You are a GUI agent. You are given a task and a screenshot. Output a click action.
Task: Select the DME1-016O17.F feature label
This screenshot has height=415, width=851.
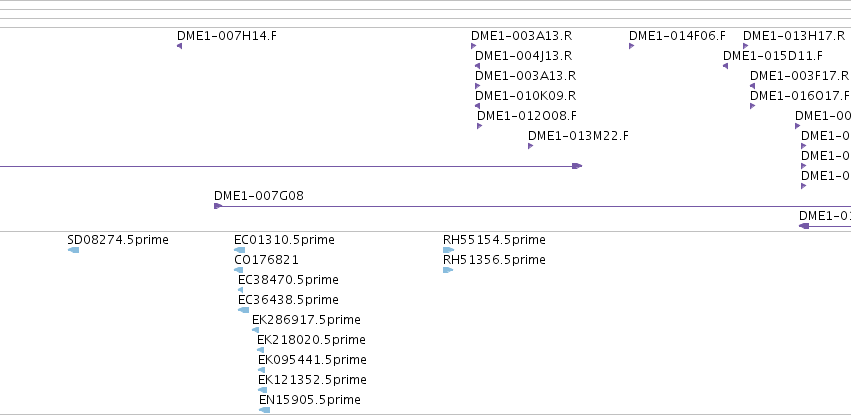800,96
